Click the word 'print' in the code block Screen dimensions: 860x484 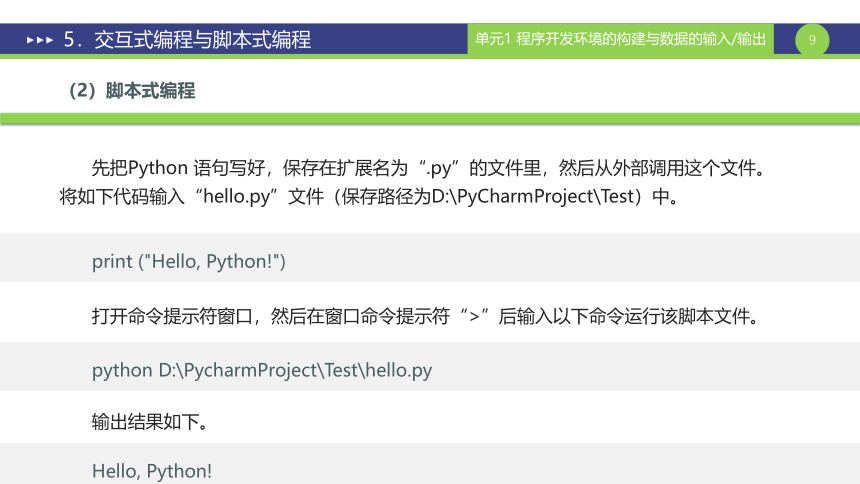click(x=112, y=262)
